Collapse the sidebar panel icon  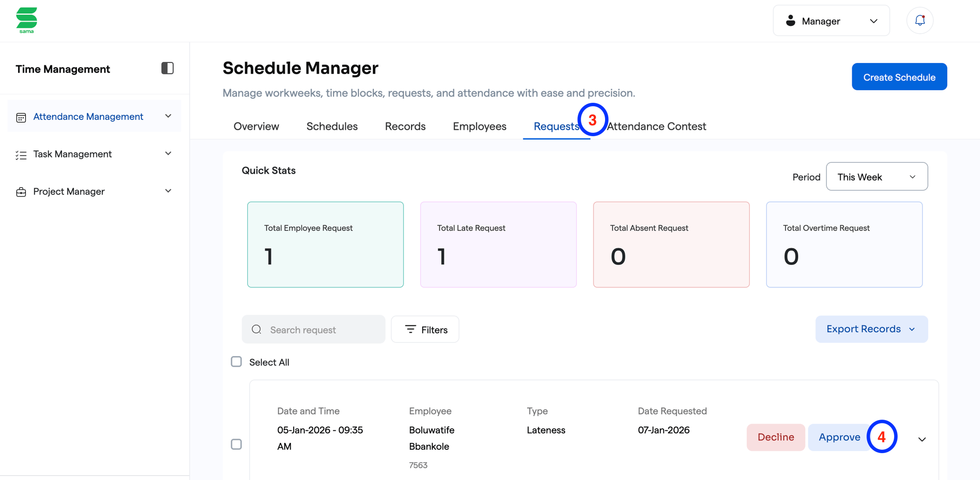[x=167, y=68]
